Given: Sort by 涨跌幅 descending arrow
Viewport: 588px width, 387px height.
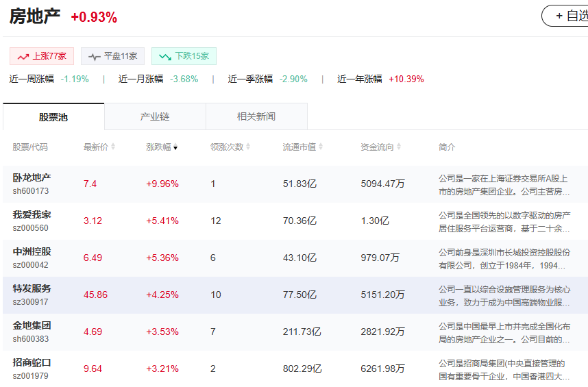Looking at the screenshot, I should point(175,147).
